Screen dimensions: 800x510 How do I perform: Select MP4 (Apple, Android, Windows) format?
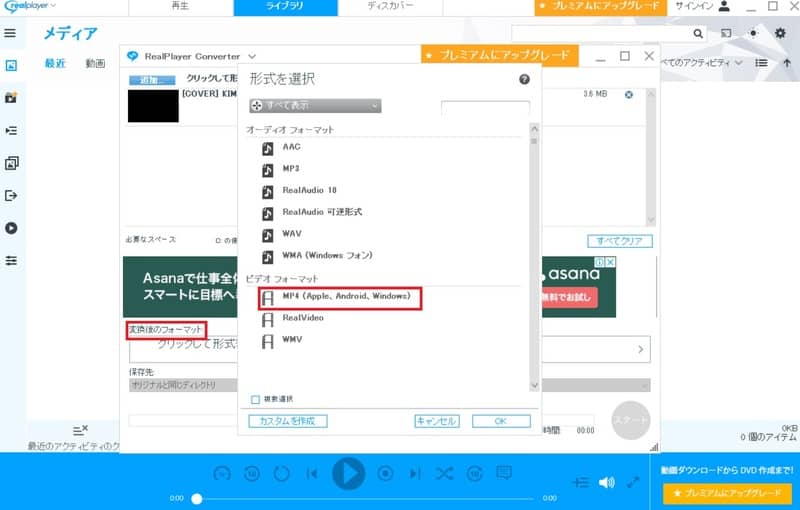340,298
